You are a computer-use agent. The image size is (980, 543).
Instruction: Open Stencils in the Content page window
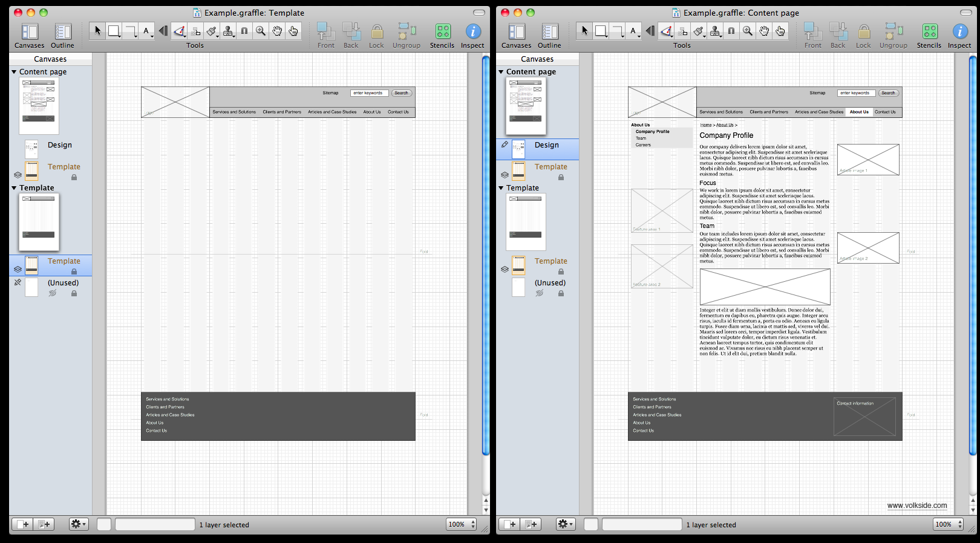[929, 36]
